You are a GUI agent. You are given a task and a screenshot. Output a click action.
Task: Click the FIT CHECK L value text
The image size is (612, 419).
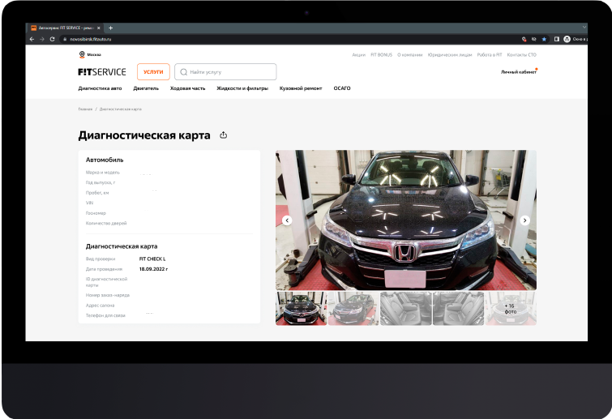point(152,259)
